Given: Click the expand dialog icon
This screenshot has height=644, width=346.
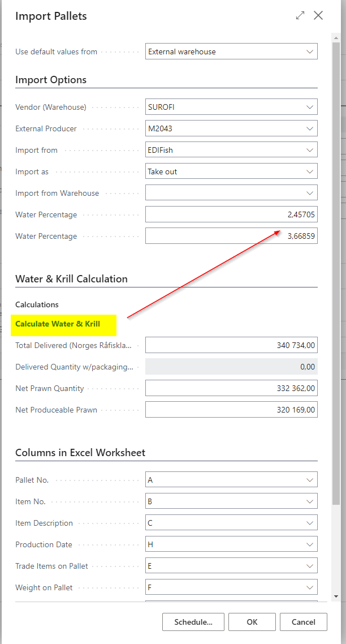Looking at the screenshot, I should tap(300, 16).
